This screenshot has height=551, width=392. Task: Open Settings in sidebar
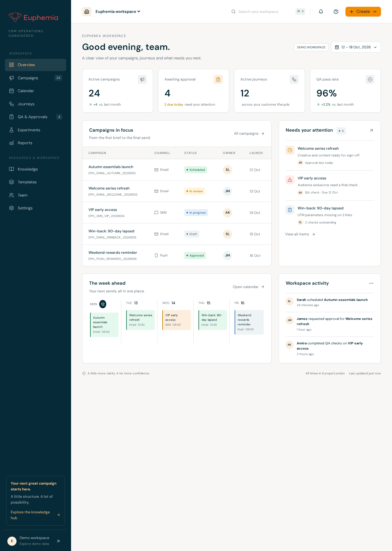click(36, 208)
